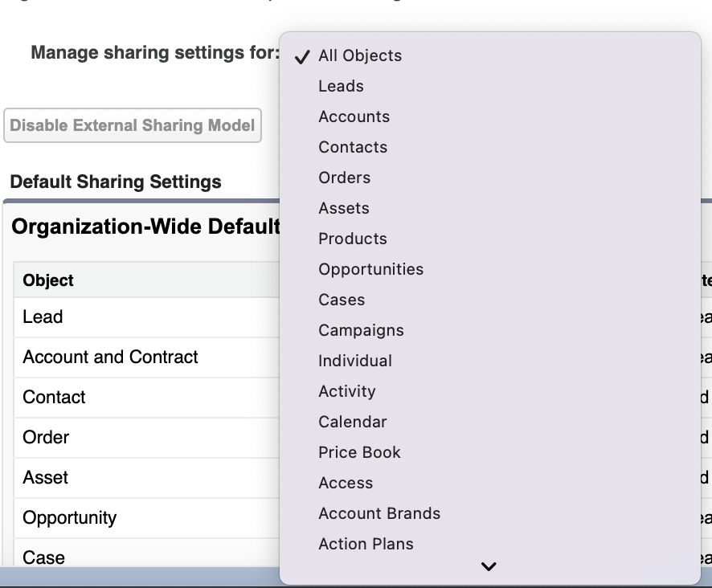Select Opportunities from the object picker
Viewport: 712px width, 588px height.
point(370,269)
